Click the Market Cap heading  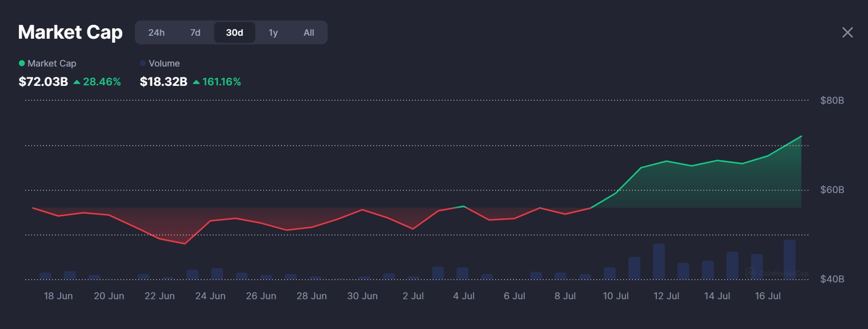point(70,33)
